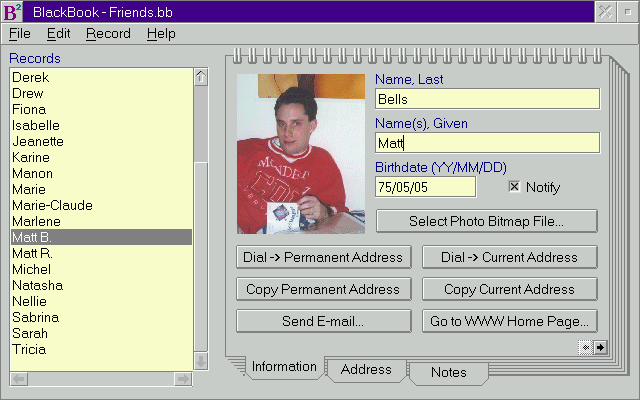Select Nellie in the records list

tap(101, 301)
